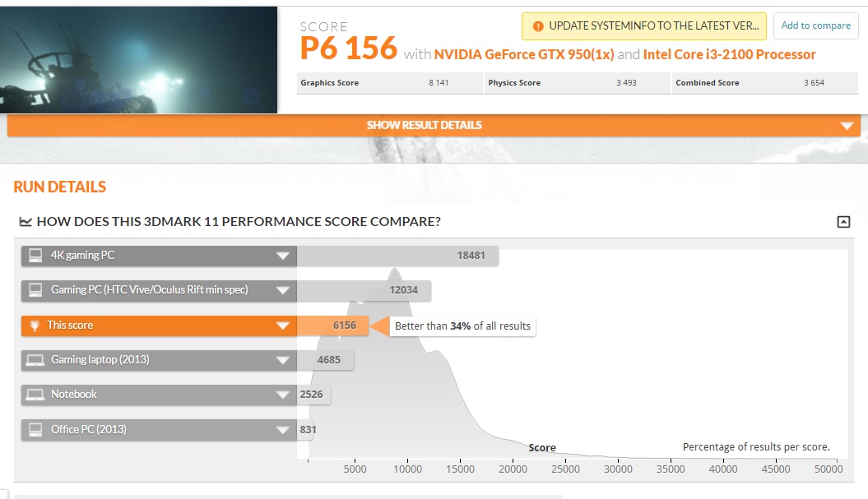Click the laptop icon beside Gaming laptop (2013)
This screenshot has width=868, height=499.
(x=35, y=360)
